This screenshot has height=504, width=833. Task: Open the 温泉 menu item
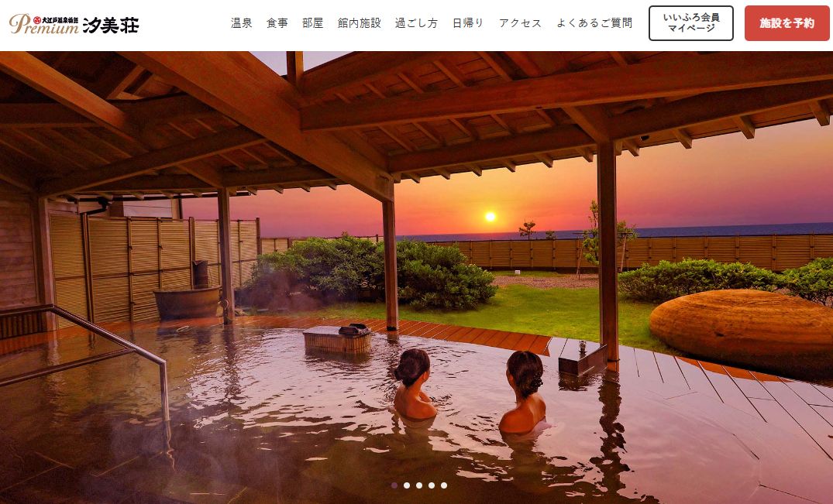[241, 23]
